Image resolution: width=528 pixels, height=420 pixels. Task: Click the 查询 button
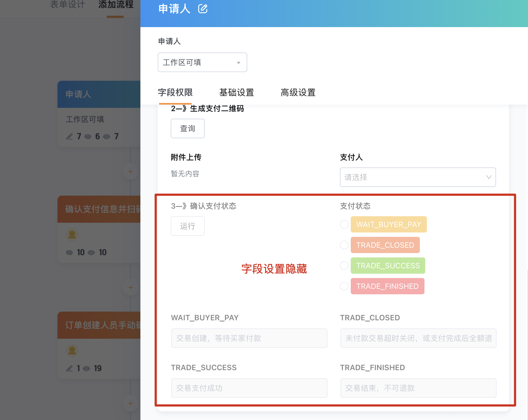tap(188, 128)
